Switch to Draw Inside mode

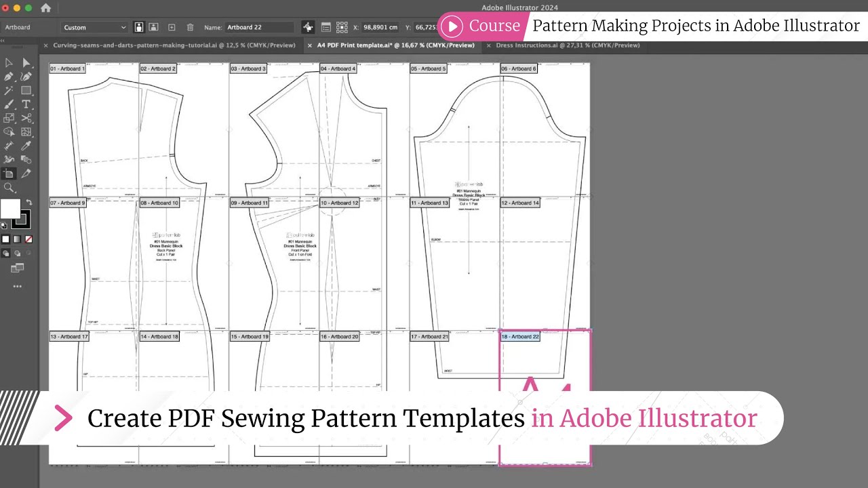point(28,253)
